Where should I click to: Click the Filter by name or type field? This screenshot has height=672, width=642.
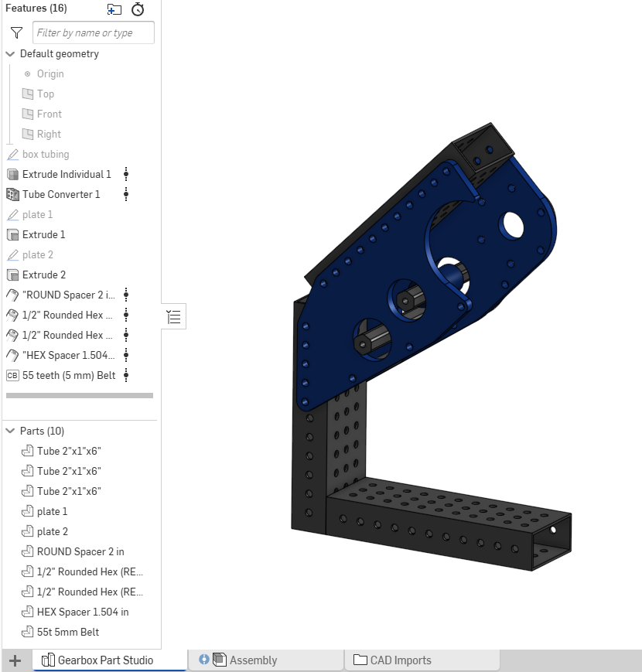click(92, 32)
